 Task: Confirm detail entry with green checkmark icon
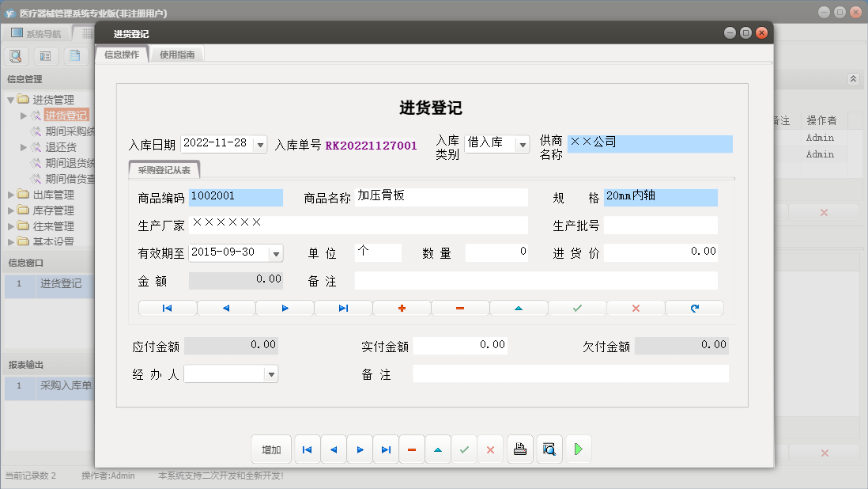click(x=577, y=308)
